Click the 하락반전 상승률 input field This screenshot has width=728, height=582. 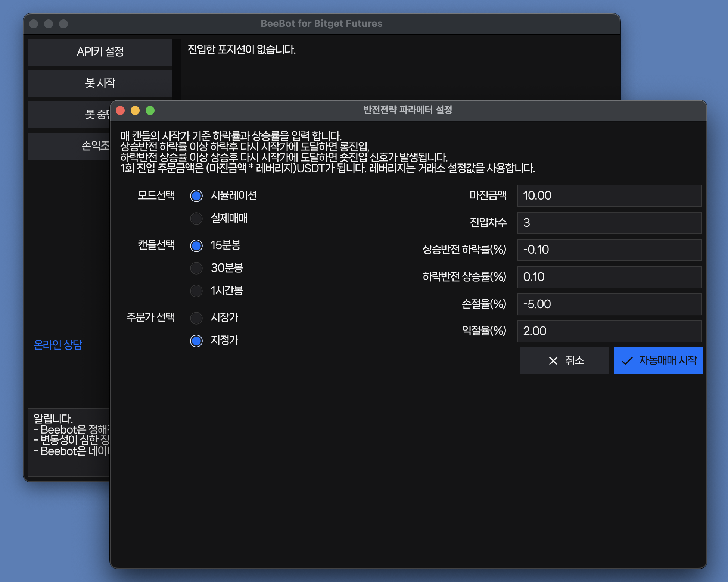pos(609,277)
